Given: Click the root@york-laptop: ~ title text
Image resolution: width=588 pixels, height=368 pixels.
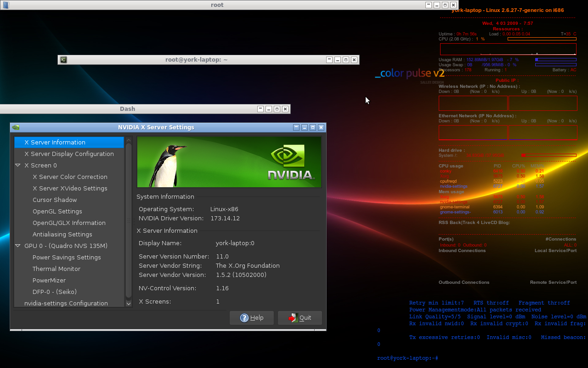Looking at the screenshot, I should pyautogui.click(x=197, y=60).
